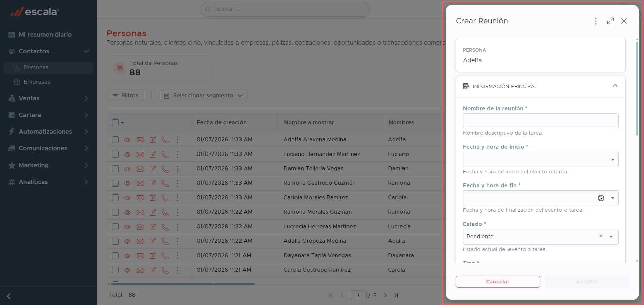The image size is (644, 305).
Task: Click the Cancelar button
Action: (x=498, y=282)
